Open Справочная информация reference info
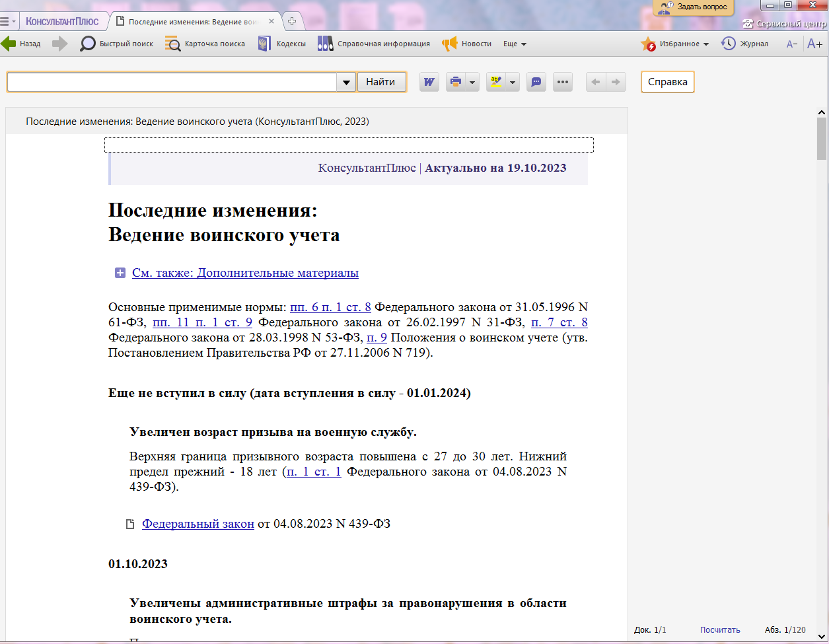This screenshot has height=644, width=829. tap(374, 44)
